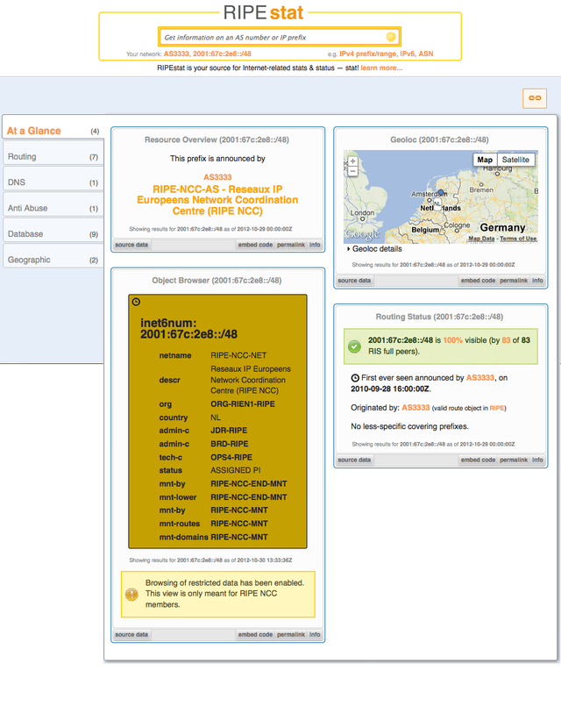Click AS3333 link after Originated by
This screenshot has width=561, height=728.
pyautogui.click(x=415, y=408)
